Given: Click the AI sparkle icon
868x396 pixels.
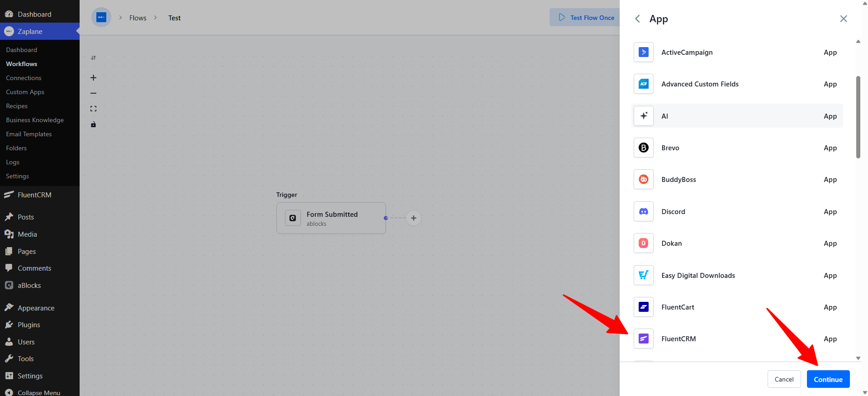Looking at the screenshot, I should click(x=643, y=116).
